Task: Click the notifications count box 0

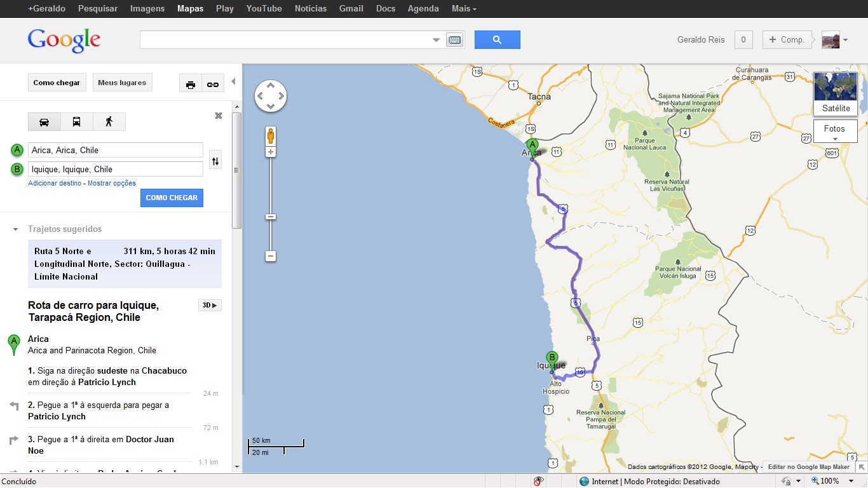Action: 743,39
